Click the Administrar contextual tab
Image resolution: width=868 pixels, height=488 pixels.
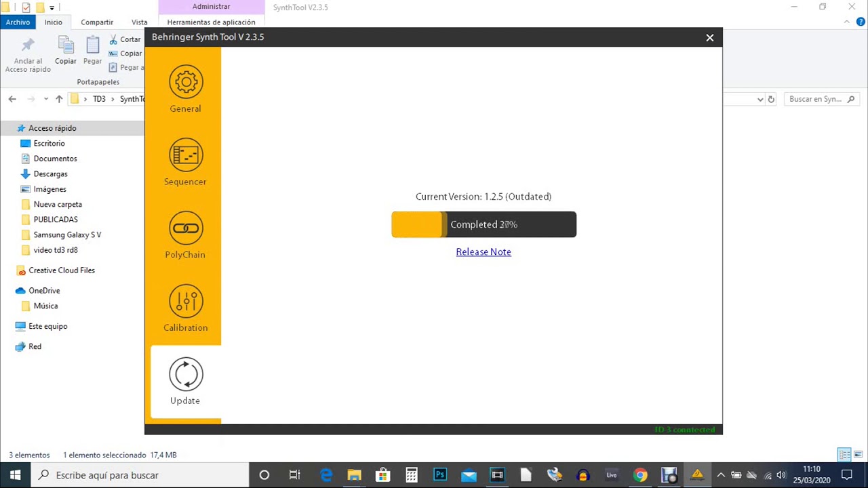211,6
